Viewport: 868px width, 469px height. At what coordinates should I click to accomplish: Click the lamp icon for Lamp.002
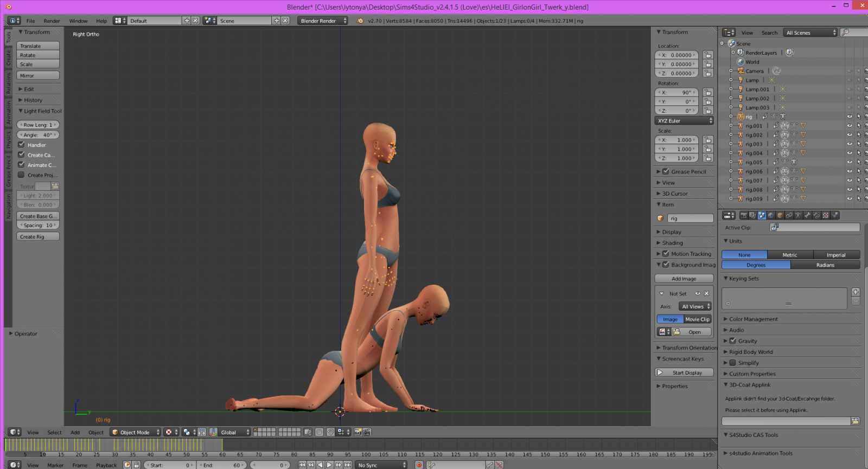[x=740, y=99]
